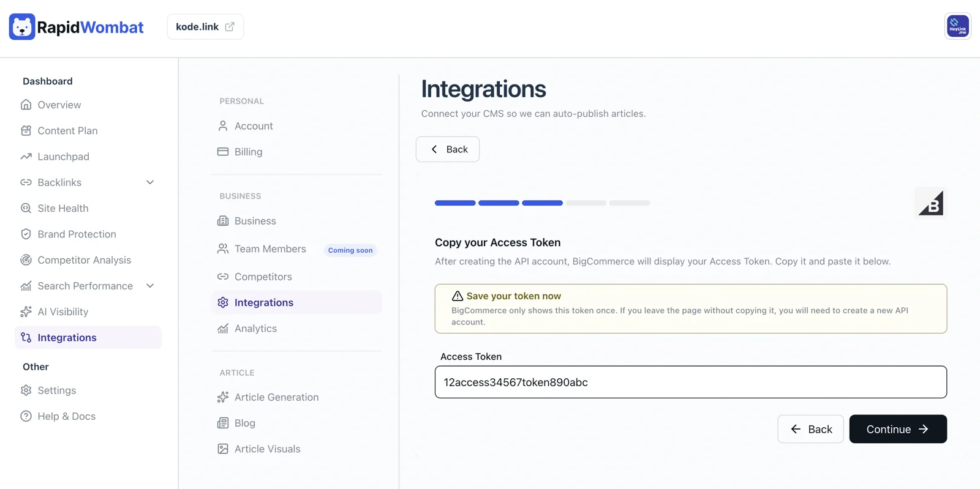Click the Coming soon badge
This screenshot has width=980, height=489.
coord(350,250)
